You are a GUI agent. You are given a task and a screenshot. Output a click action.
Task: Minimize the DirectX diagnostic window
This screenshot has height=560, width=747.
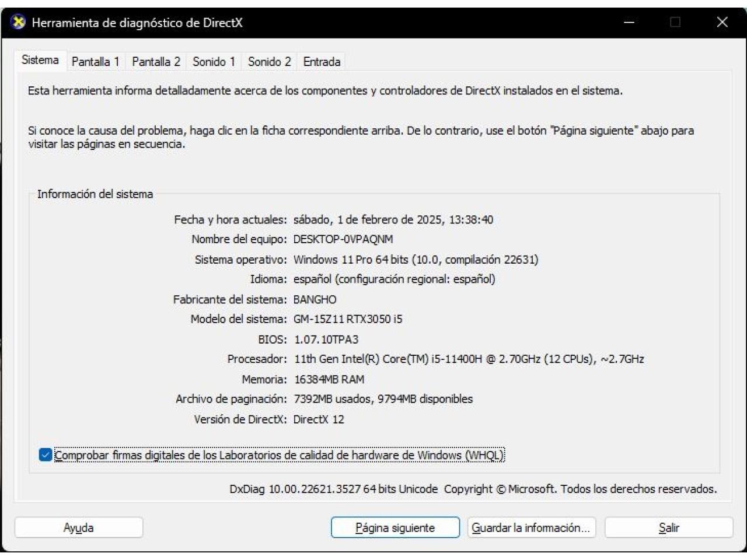pyautogui.click(x=629, y=23)
